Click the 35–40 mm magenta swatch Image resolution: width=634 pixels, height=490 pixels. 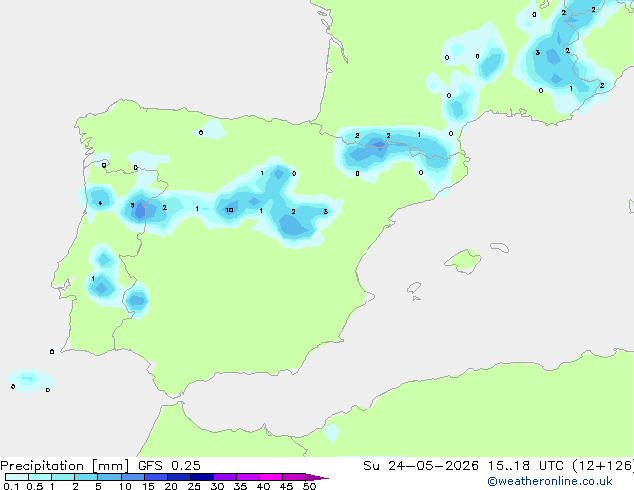[248, 477]
